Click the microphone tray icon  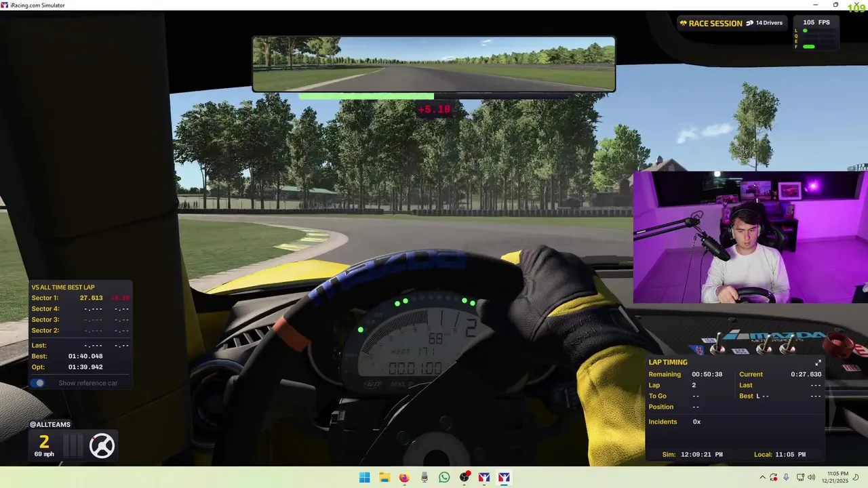click(786, 477)
